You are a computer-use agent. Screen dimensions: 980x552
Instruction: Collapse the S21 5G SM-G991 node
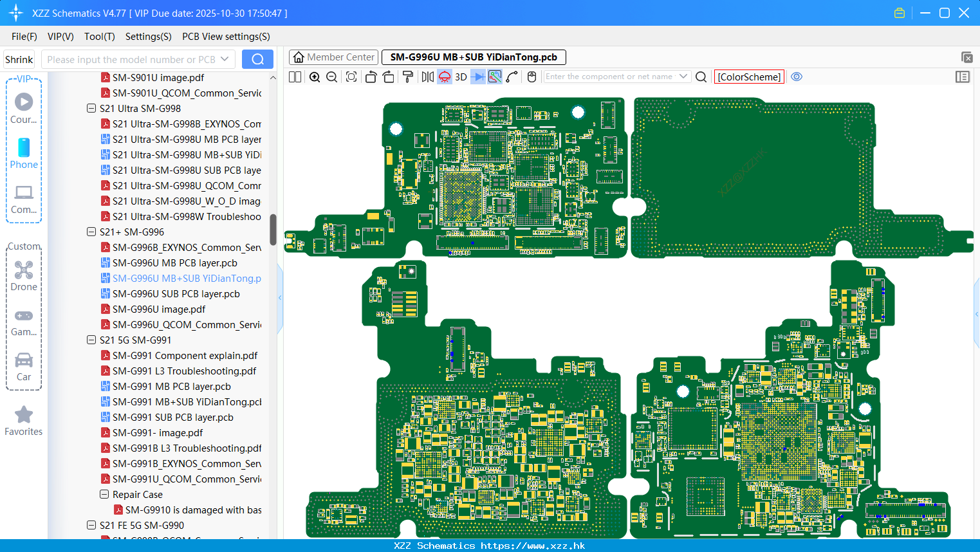click(x=91, y=340)
